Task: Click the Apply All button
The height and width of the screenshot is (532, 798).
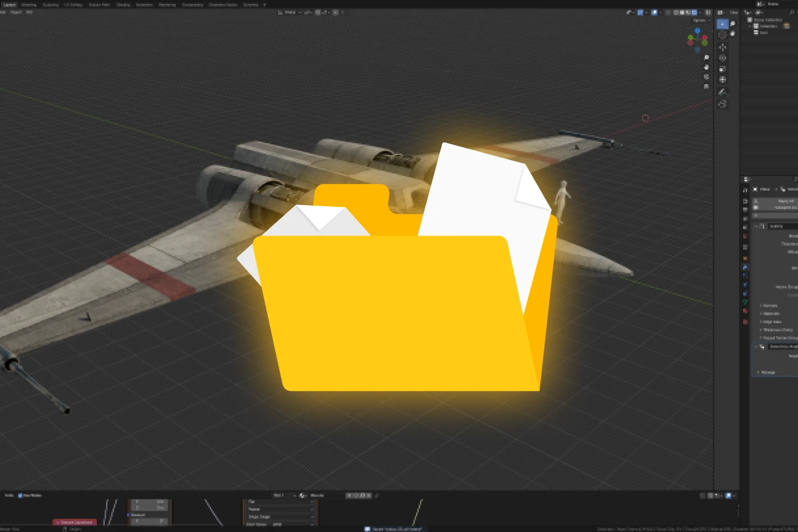Action: [x=775, y=201]
